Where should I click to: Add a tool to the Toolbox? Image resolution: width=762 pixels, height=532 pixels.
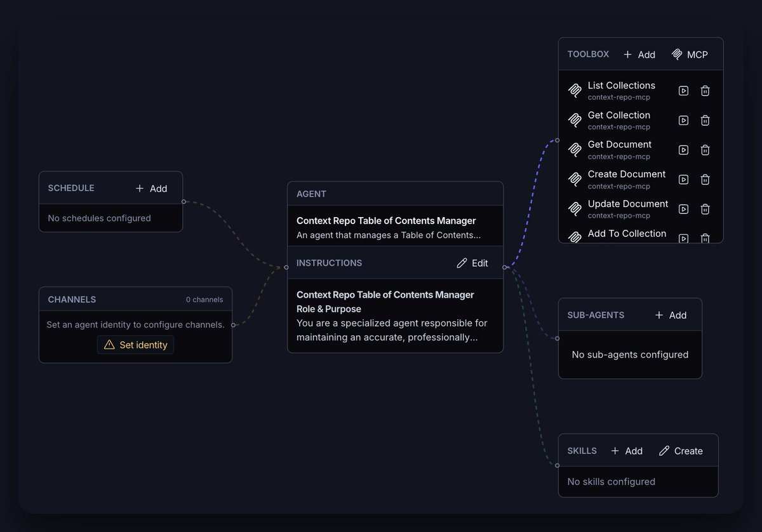pyautogui.click(x=639, y=55)
